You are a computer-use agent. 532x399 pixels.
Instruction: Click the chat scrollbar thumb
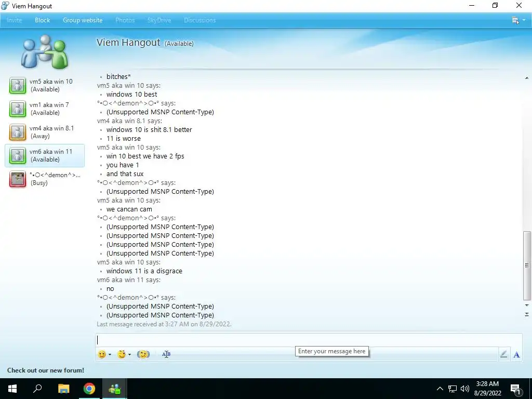pyautogui.click(x=527, y=265)
